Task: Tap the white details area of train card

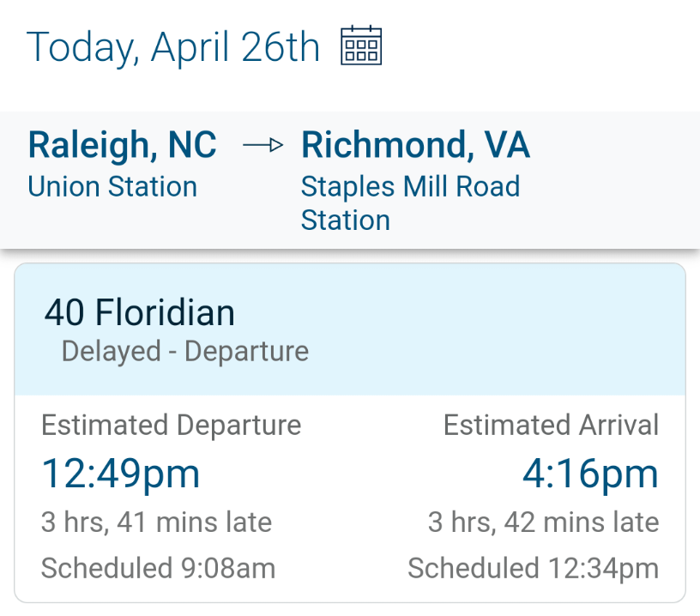Action: pos(350,498)
